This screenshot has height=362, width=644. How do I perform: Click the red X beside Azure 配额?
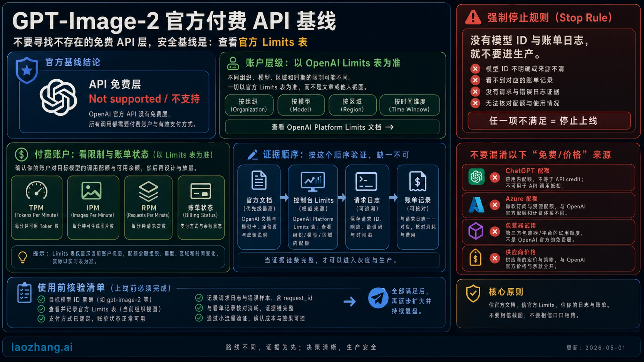(495, 205)
